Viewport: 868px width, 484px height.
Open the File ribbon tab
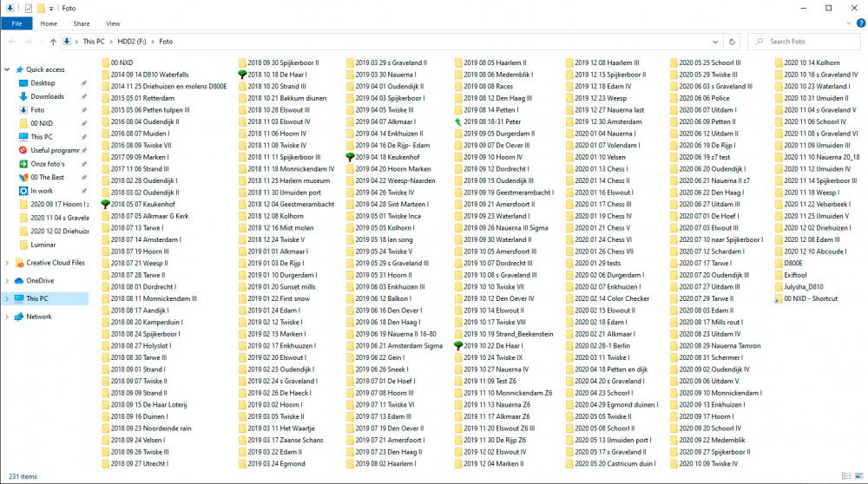(x=16, y=23)
